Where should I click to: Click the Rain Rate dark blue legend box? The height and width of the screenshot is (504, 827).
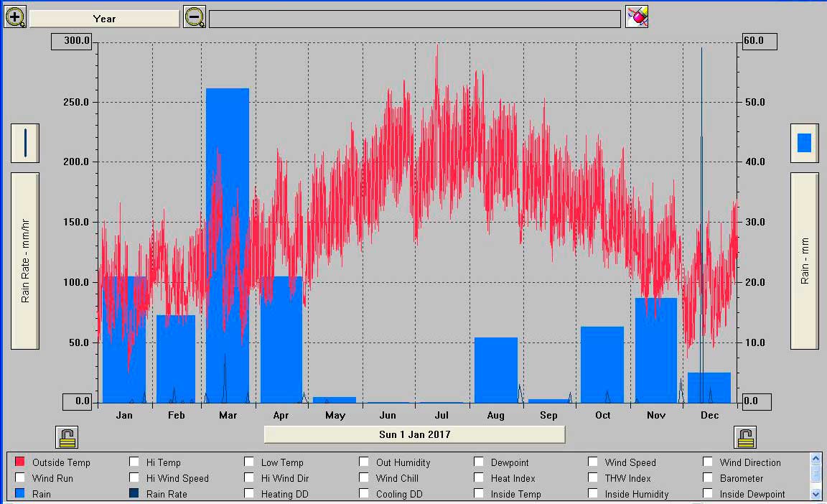(x=134, y=493)
